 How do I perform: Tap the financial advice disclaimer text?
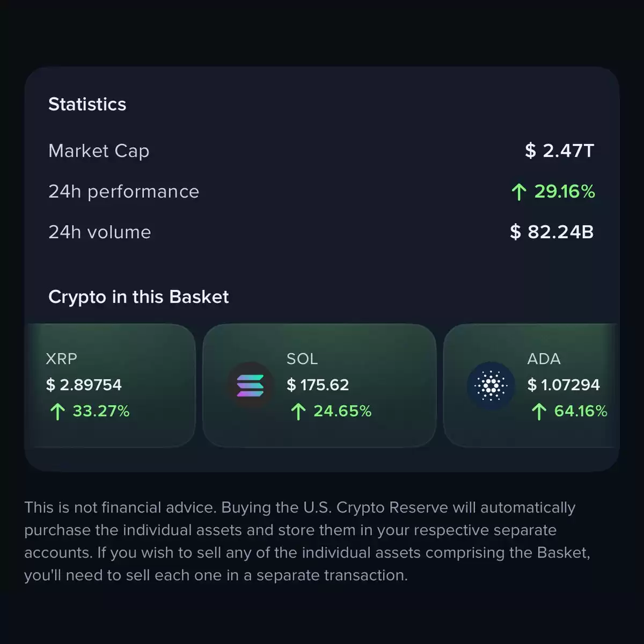click(308, 541)
